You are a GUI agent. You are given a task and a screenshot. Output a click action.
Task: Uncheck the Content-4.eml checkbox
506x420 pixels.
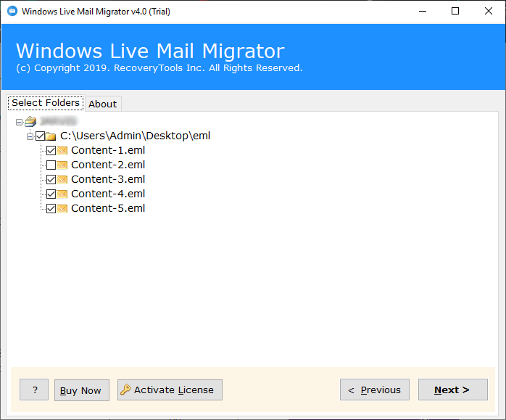coord(51,194)
